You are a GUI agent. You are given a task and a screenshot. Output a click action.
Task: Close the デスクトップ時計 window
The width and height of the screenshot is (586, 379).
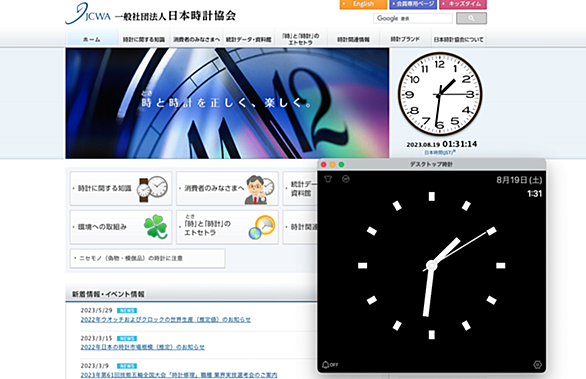[x=324, y=164]
